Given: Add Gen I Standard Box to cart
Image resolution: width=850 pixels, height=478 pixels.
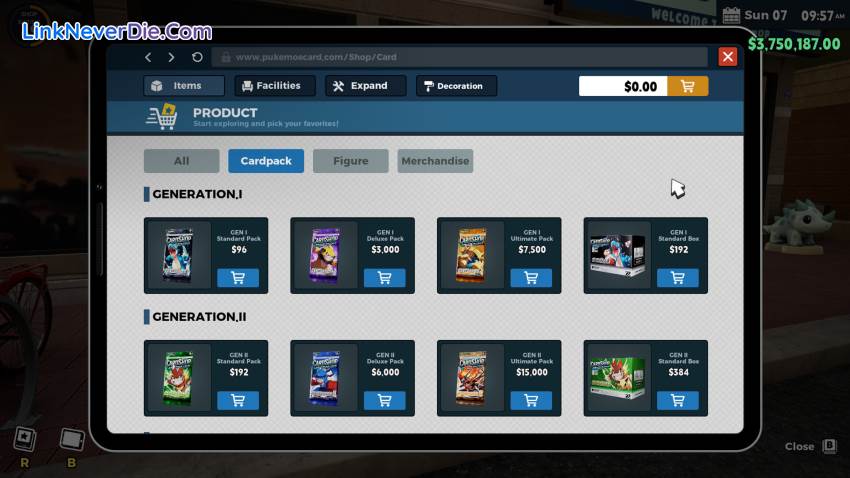Looking at the screenshot, I should [x=677, y=278].
